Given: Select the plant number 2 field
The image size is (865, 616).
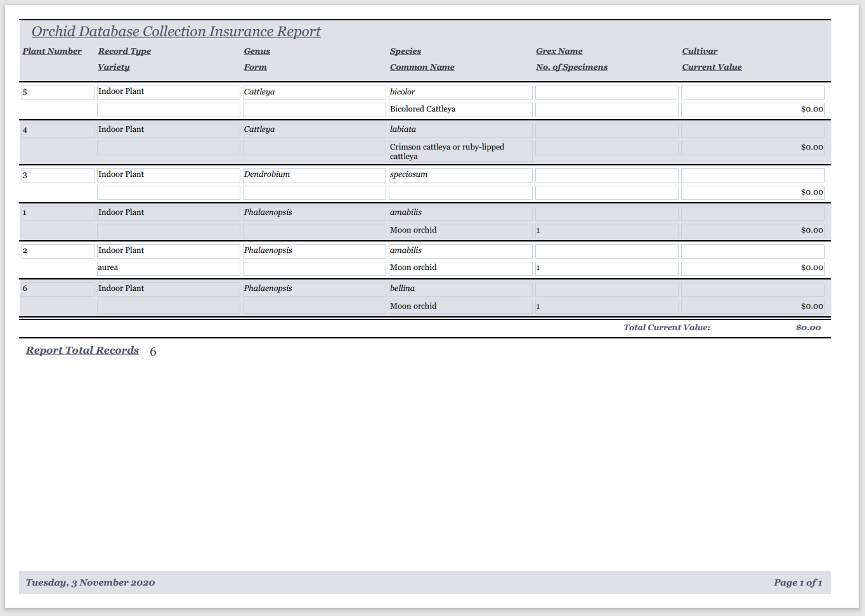Looking at the screenshot, I should (58, 251).
